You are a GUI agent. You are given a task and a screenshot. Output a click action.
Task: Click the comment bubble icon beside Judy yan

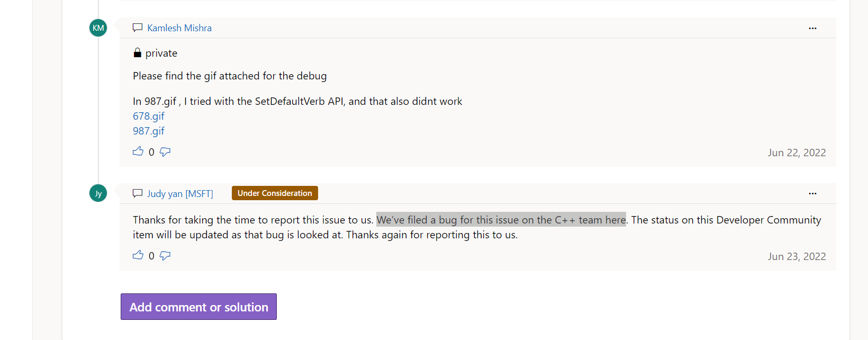138,193
